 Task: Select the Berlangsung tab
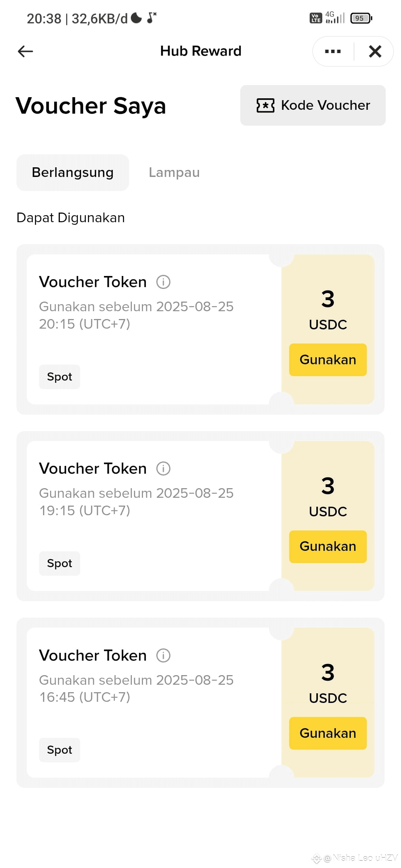coord(73,172)
